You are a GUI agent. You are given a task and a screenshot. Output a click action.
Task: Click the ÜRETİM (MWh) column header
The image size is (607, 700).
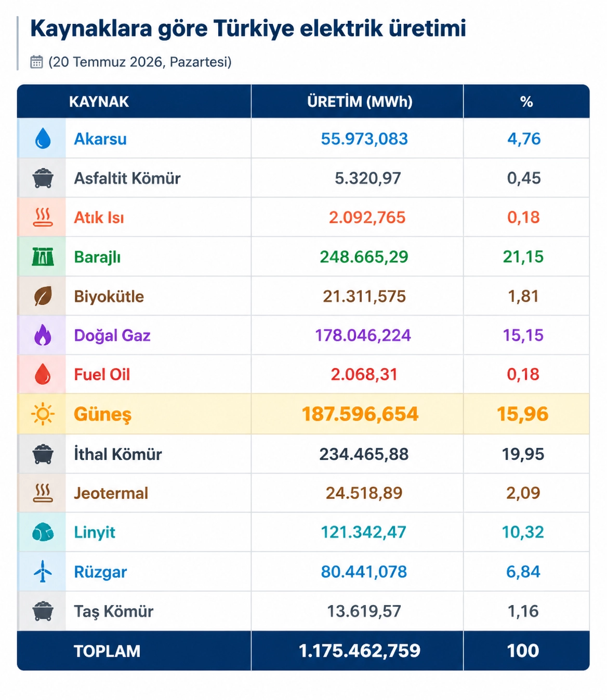point(360,101)
